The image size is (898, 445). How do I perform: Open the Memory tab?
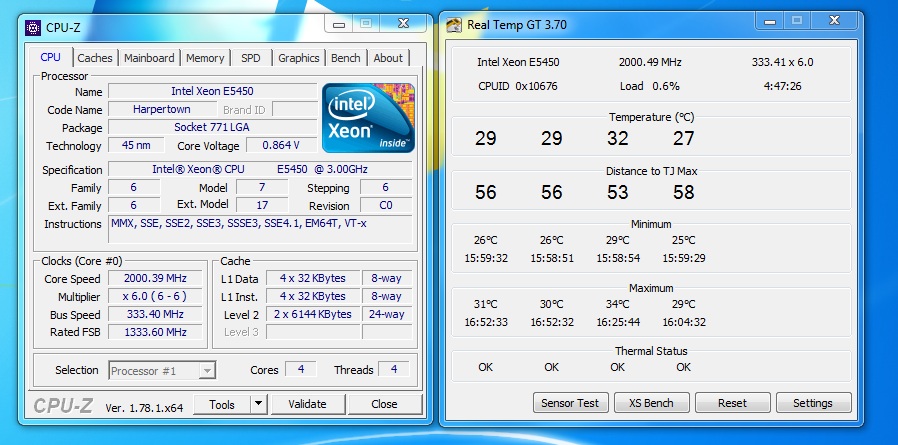click(x=205, y=58)
